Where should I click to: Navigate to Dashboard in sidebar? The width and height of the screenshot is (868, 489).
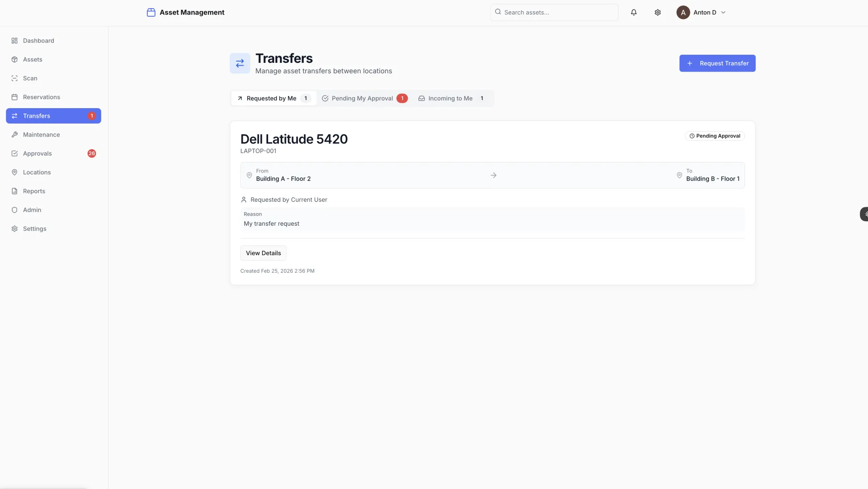tap(38, 41)
